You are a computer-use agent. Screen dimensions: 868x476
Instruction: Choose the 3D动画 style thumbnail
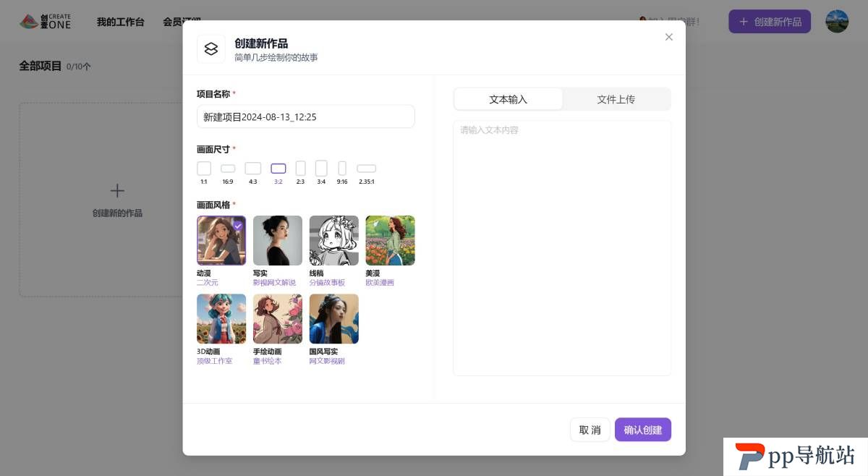coord(221,318)
